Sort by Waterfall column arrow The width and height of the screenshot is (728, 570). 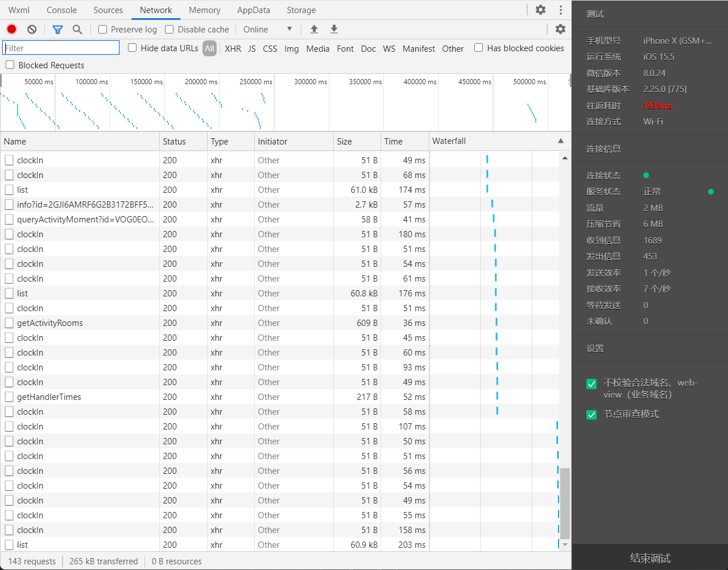coord(561,141)
